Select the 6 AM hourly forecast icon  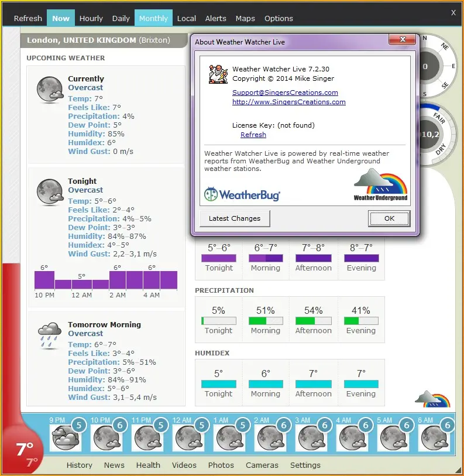click(x=434, y=438)
